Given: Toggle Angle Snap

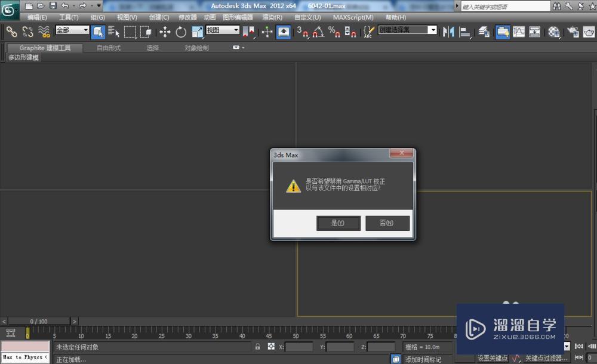Looking at the screenshot, I should pos(318,32).
